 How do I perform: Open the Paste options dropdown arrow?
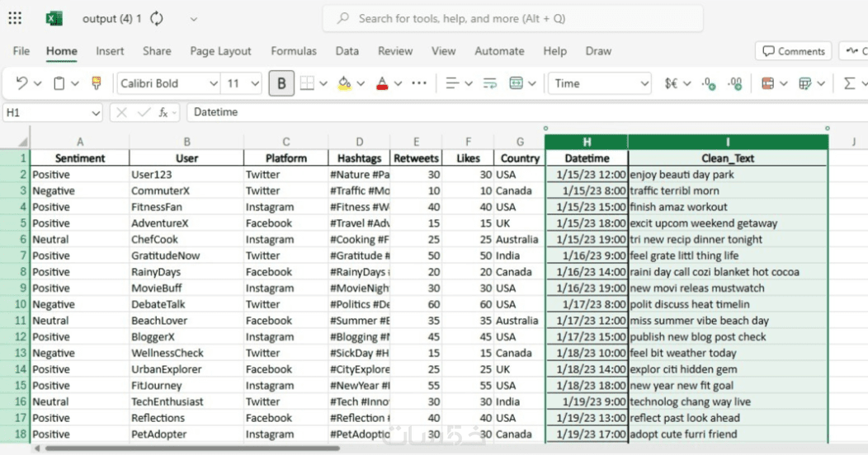coord(75,84)
